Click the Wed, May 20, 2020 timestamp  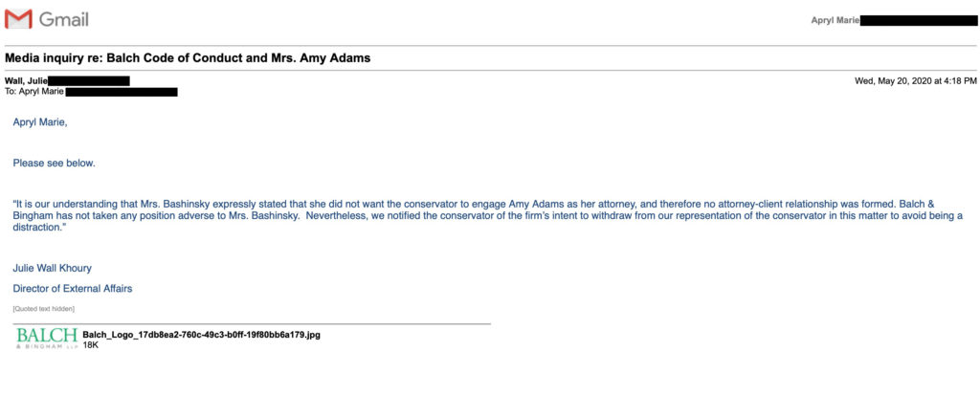point(915,80)
